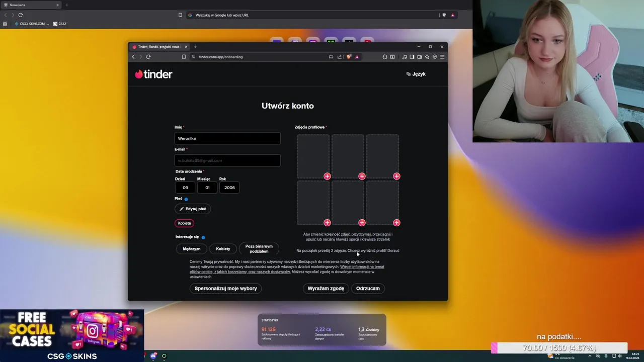Screen dimensions: 644x362
Task: Click the Edytuj płeć button
Action: [193, 209]
